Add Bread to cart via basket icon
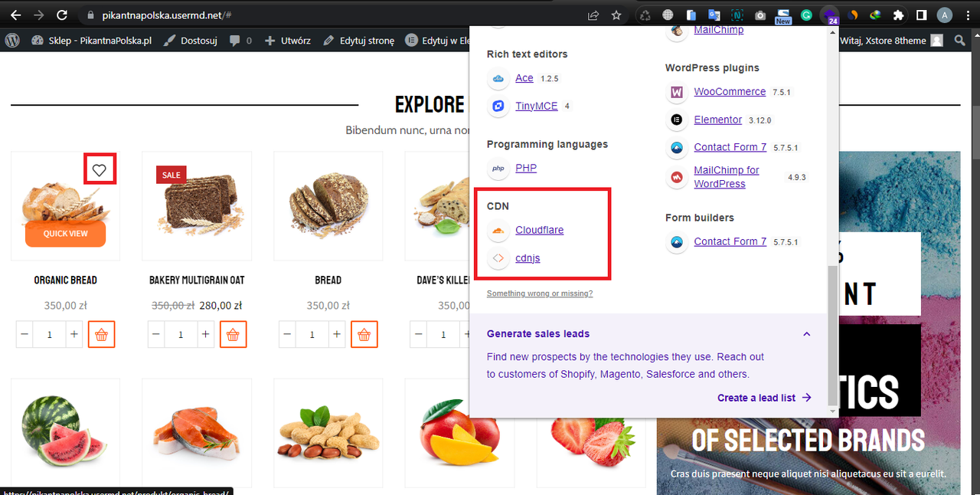Screen dimensions: 980x495 point(364,335)
